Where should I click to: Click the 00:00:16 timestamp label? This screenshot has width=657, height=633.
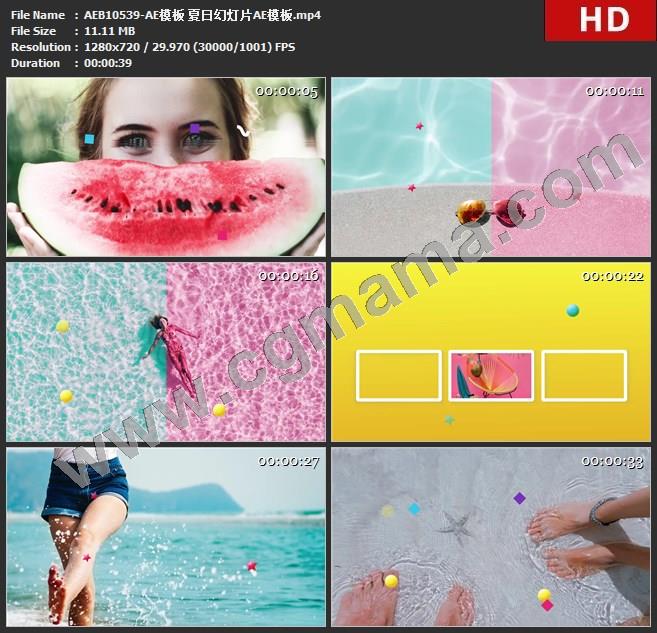pyautogui.click(x=286, y=276)
